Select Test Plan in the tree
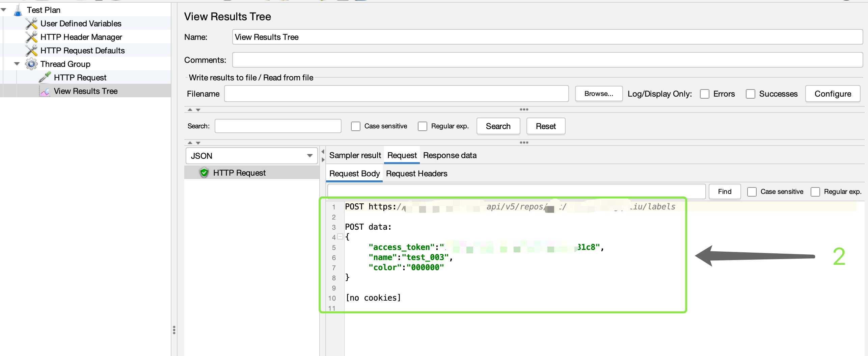 pyautogui.click(x=44, y=10)
